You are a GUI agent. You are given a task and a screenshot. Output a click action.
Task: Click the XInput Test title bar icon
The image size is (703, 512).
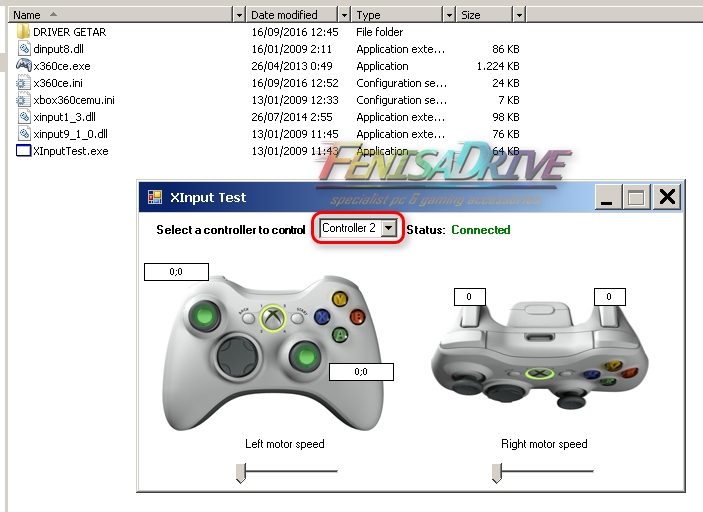coord(155,197)
